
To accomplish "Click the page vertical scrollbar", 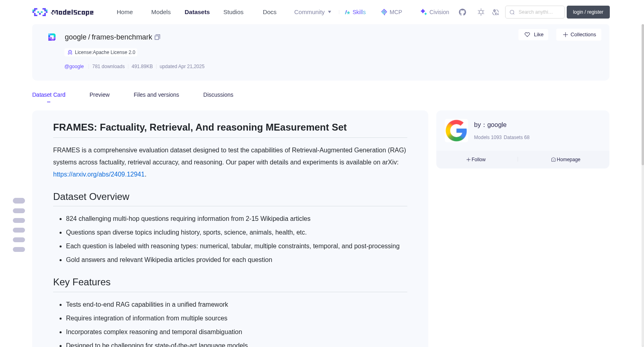I will coord(642,95).
